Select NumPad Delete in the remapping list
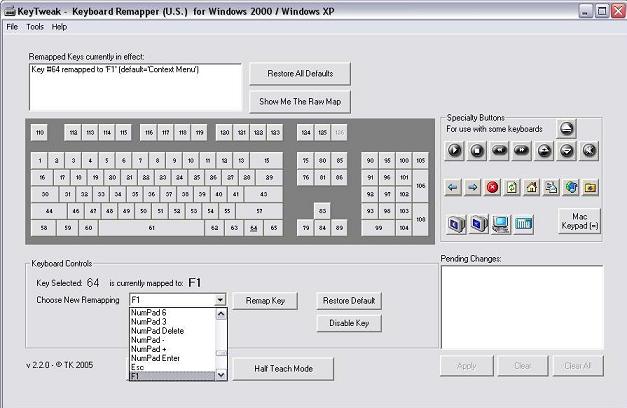The width and height of the screenshot is (627, 408). [x=172, y=331]
